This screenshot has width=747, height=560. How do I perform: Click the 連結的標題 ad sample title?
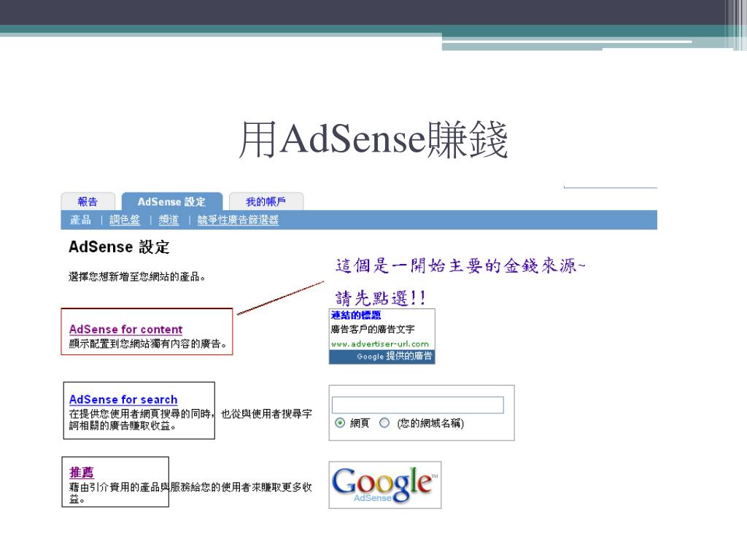coord(356,315)
